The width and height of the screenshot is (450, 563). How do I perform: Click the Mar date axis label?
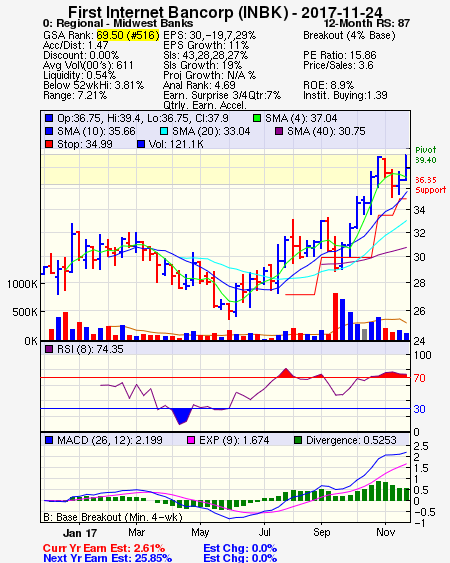click(x=136, y=532)
